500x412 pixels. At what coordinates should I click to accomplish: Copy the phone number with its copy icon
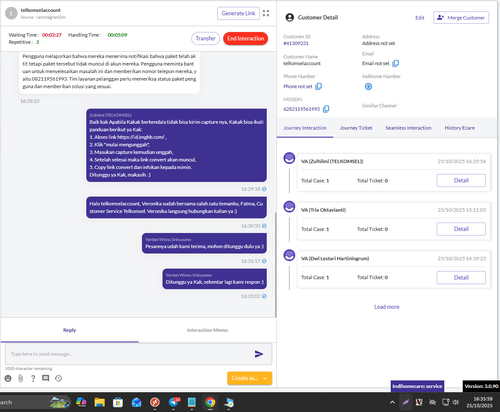(319, 86)
